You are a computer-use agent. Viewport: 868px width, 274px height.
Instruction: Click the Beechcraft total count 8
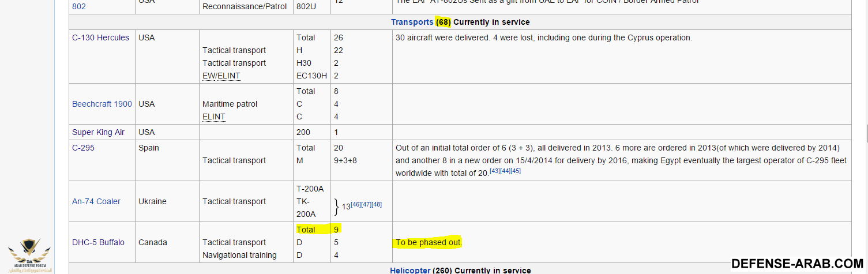pyautogui.click(x=336, y=91)
